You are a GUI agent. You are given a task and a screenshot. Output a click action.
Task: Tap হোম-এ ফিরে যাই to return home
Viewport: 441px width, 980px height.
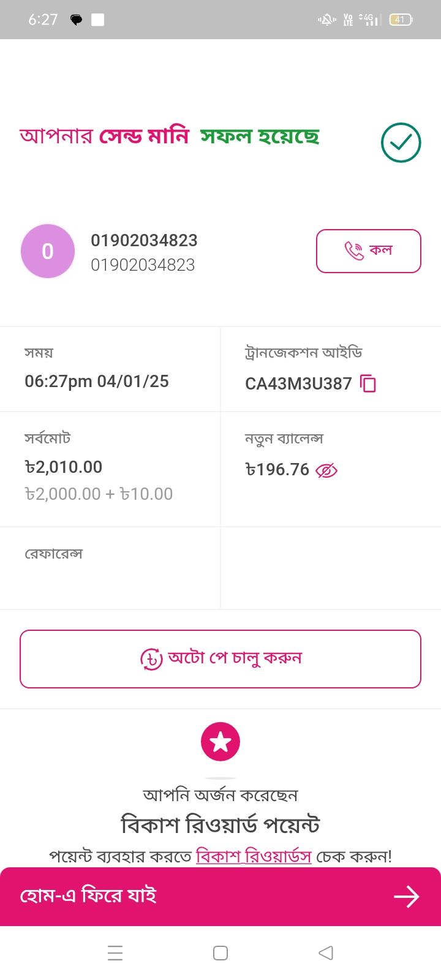(x=89, y=896)
